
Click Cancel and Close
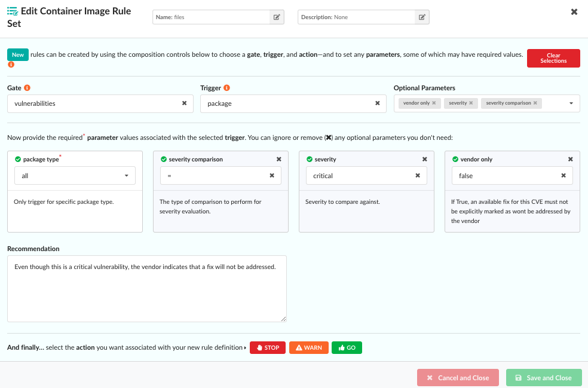point(457,378)
